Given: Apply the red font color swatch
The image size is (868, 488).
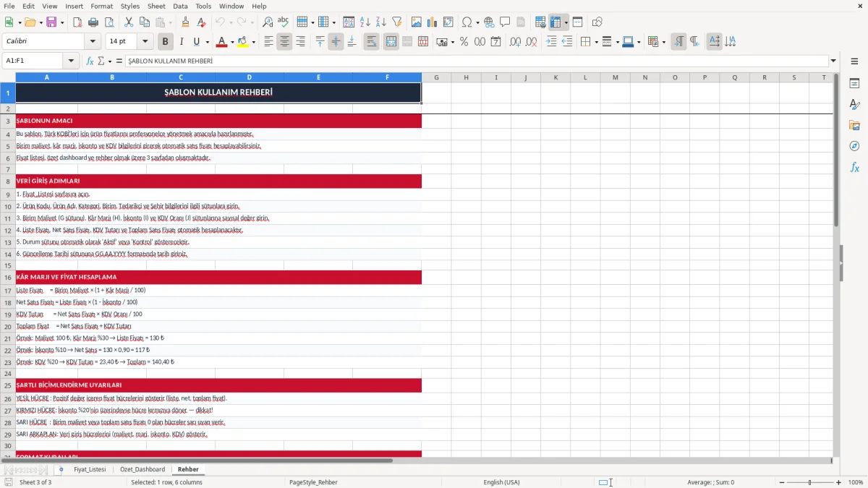Looking at the screenshot, I should pyautogui.click(x=221, y=42).
